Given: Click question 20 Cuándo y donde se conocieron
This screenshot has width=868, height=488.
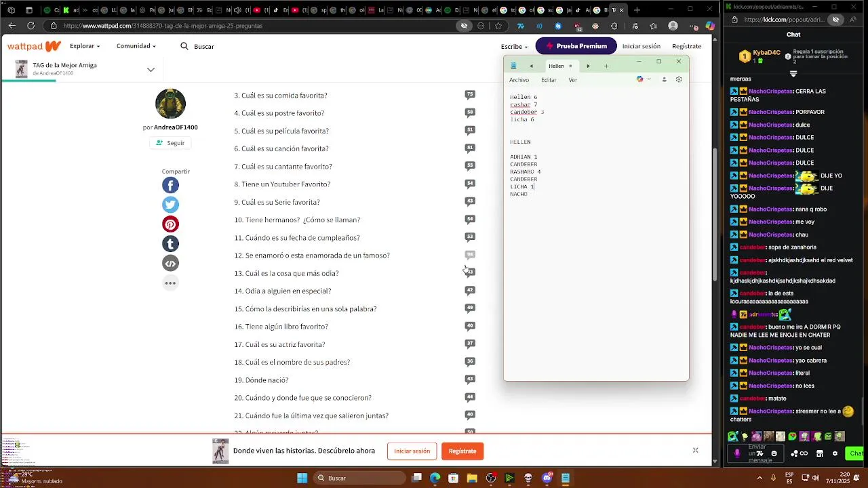Looking at the screenshot, I should point(302,398).
